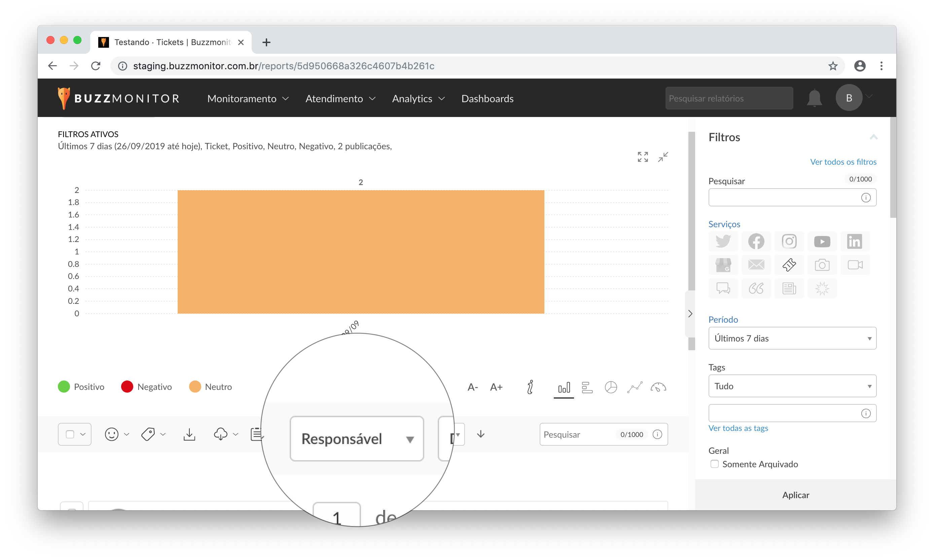Open the Responsável dropdown
This screenshot has width=934, height=560.
pyautogui.click(x=357, y=439)
